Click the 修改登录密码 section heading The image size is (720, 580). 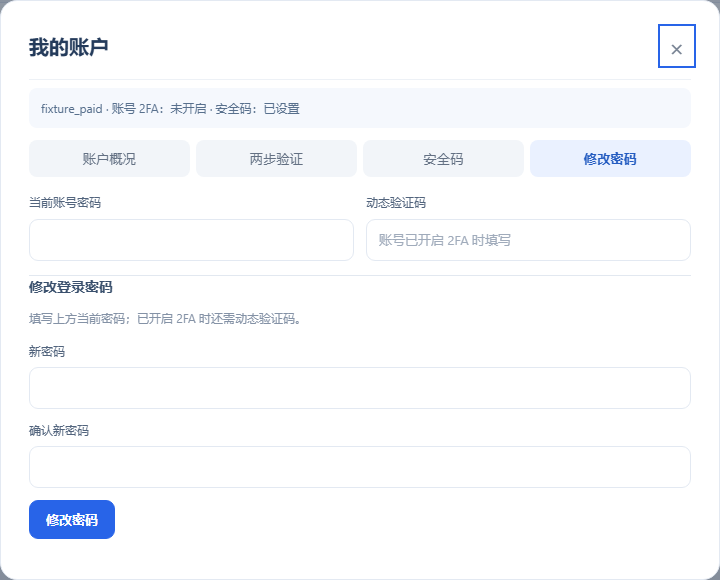click(x=70, y=287)
